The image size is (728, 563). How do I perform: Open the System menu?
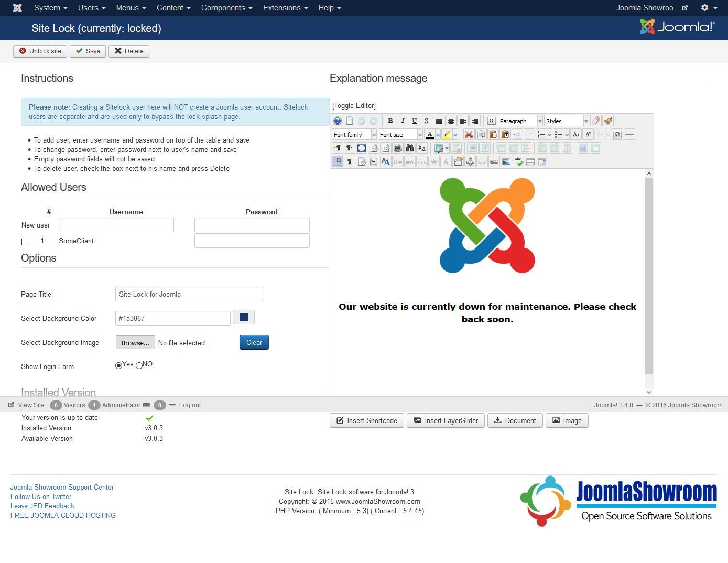point(50,8)
